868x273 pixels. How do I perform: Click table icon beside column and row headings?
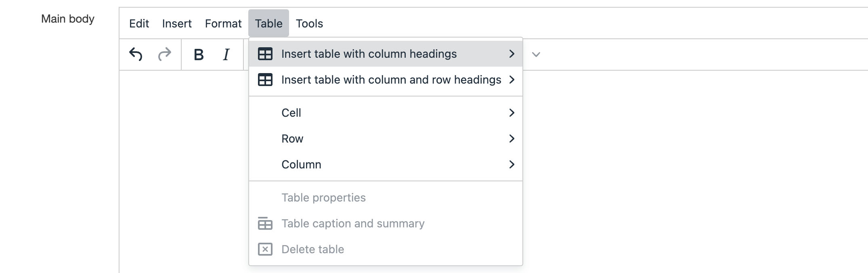coord(265,80)
